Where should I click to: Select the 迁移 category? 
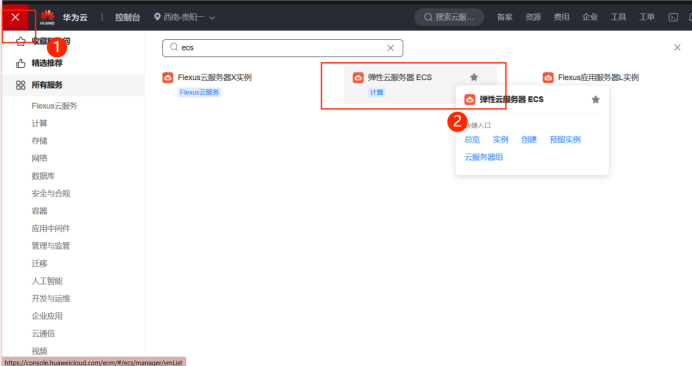click(39, 263)
